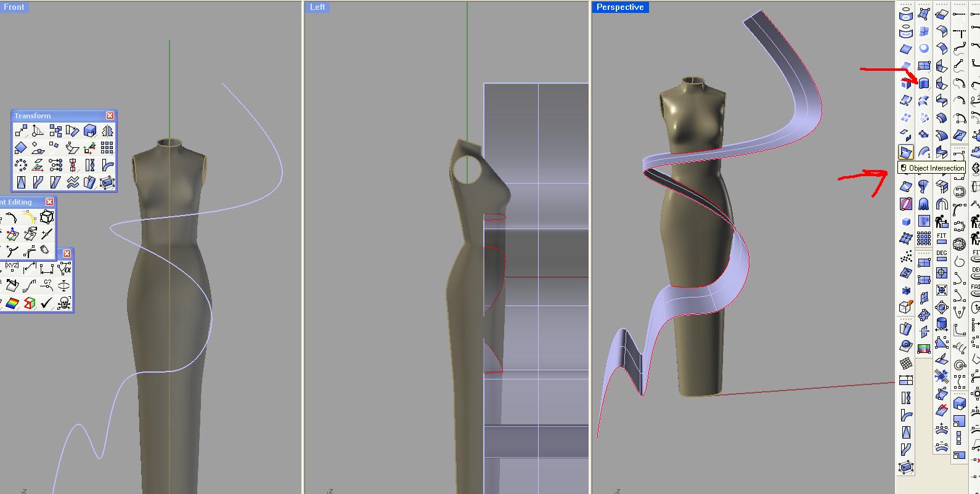Screen dimensions: 980x494
Task: Select the Move tool in Transform toolbar
Action: 21,131
